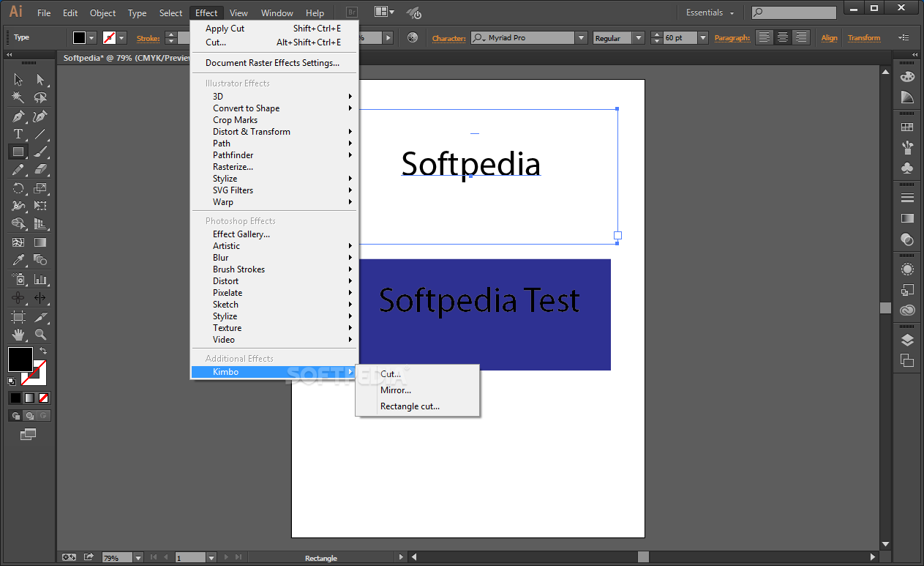The image size is (924, 566).
Task: Select the Line Segment tool
Action: [x=40, y=134]
